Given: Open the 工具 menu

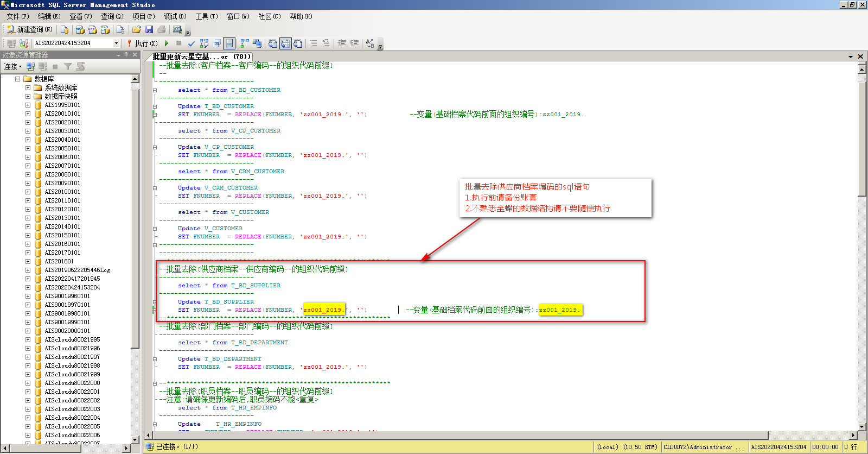Looking at the screenshot, I should pos(206,16).
